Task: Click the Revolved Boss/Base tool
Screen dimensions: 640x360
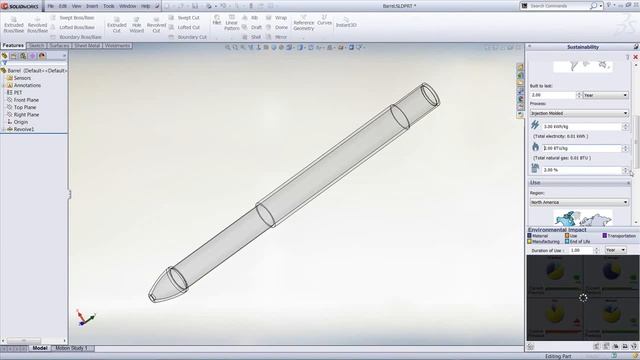Action: tap(38, 25)
